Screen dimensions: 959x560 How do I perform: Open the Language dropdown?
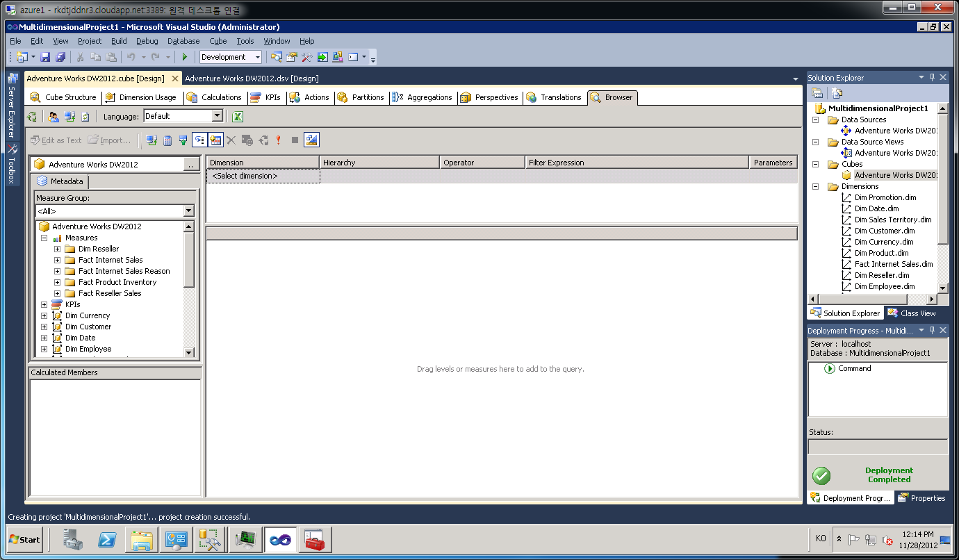click(183, 116)
